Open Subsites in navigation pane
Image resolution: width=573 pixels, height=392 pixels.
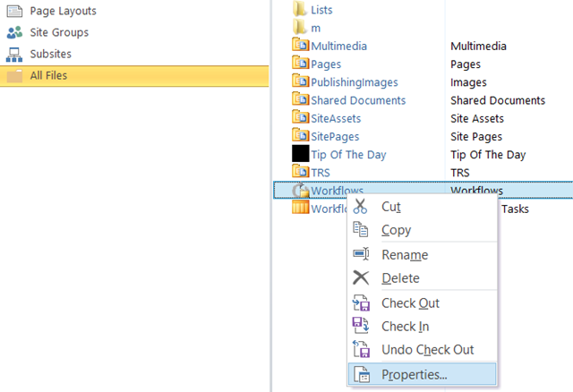(x=51, y=54)
